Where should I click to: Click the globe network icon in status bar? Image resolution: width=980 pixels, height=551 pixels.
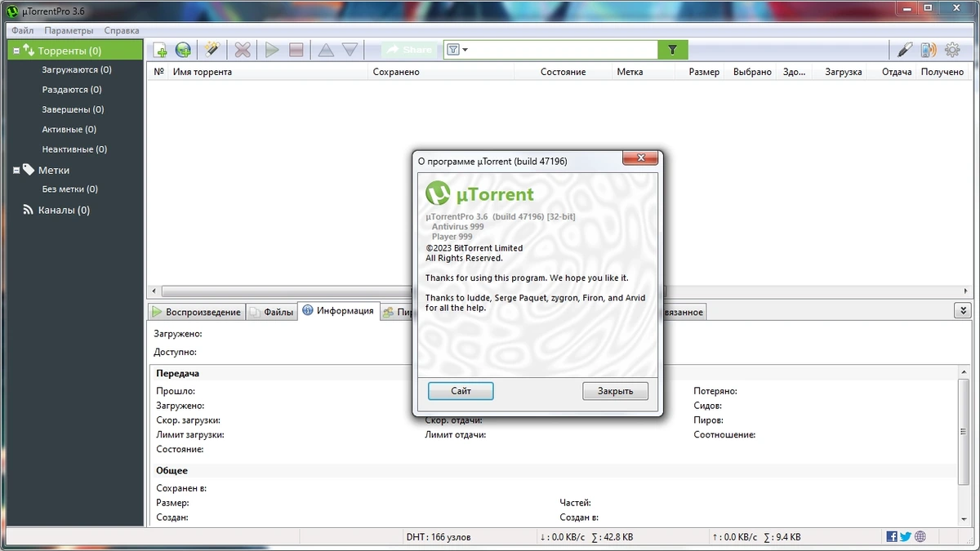point(920,537)
